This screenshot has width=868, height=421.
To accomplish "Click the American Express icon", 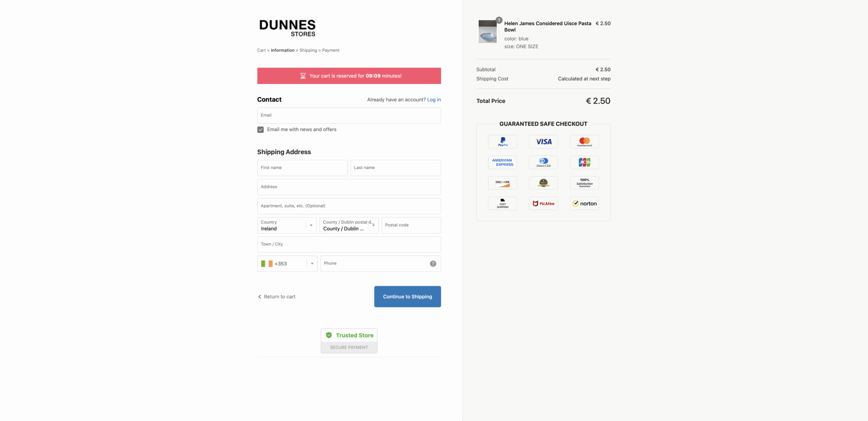I will point(502,162).
